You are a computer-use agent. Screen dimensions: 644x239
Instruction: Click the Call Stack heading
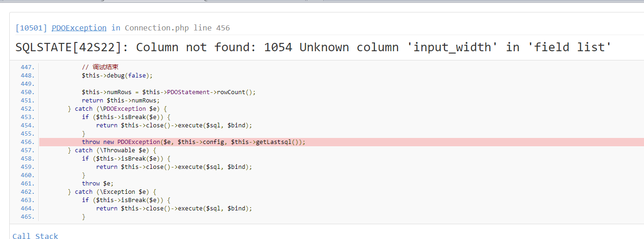pyautogui.click(x=35, y=236)
